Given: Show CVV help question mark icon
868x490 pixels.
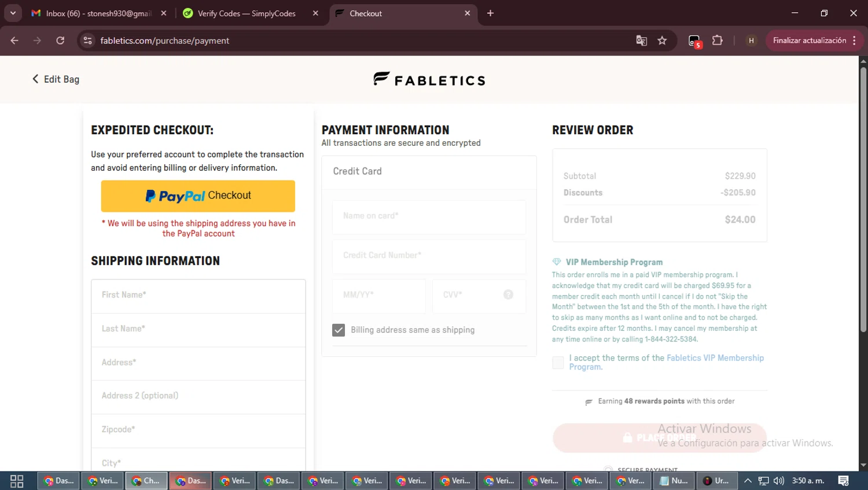Looking at the screenshot, I should [508, 294].
